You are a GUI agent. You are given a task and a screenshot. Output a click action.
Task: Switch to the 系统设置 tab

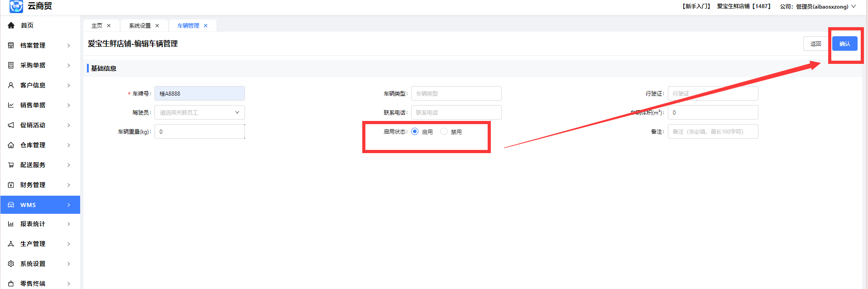[x=140, y=26]
